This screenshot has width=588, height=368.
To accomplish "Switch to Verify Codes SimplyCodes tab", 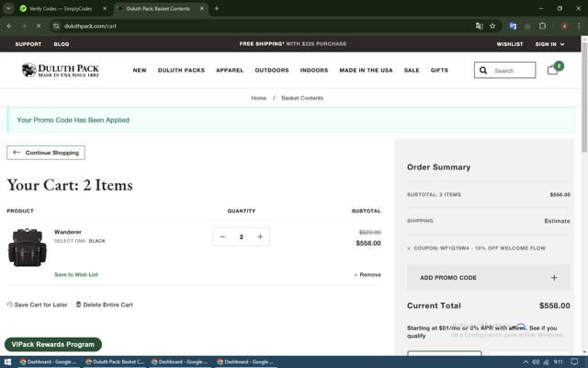I will click(61, 8).
